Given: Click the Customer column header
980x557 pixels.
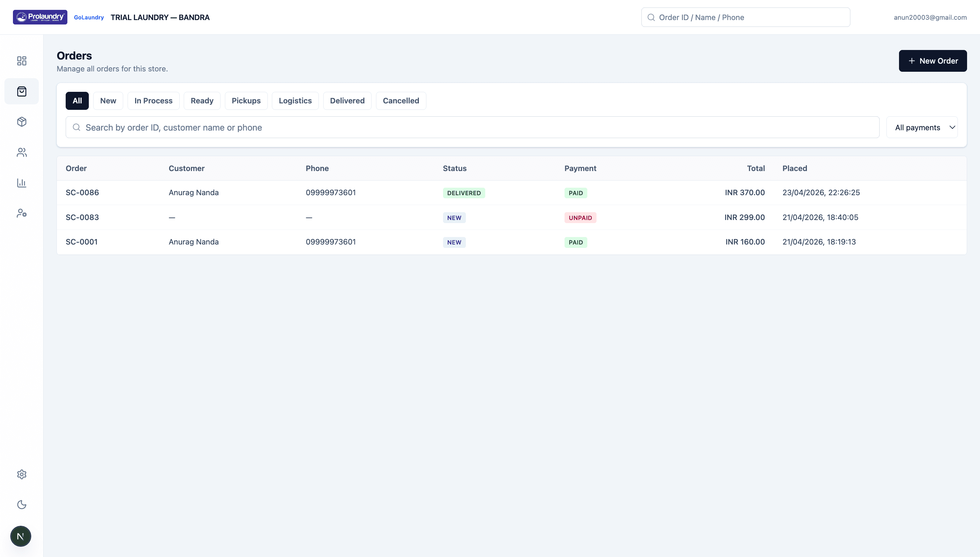Looking at the screenshot, I should (187, 168).
